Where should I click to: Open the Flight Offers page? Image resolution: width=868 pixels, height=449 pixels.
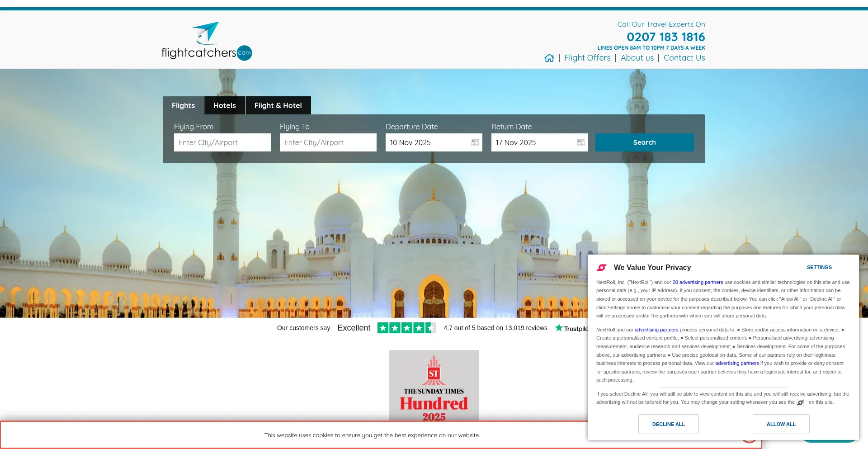click(587, 58)
